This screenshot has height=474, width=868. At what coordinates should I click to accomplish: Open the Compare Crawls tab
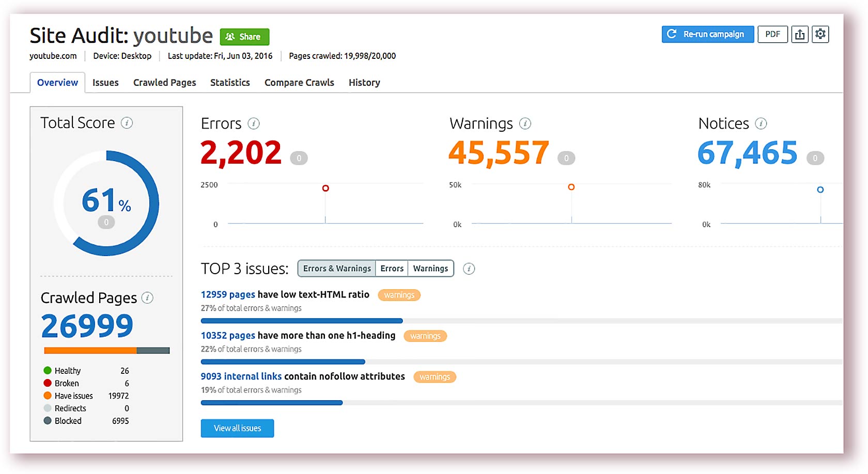(x=299, y=83)
